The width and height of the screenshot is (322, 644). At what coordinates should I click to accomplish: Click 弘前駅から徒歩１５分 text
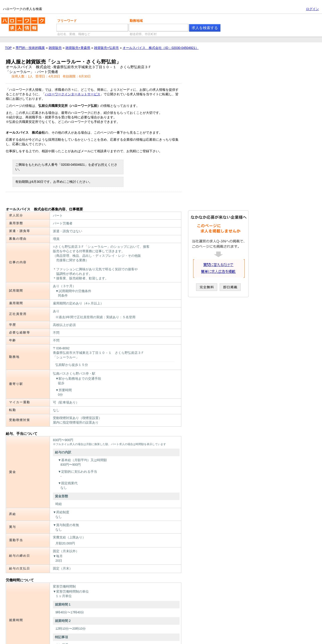click(x=72, y=365)
